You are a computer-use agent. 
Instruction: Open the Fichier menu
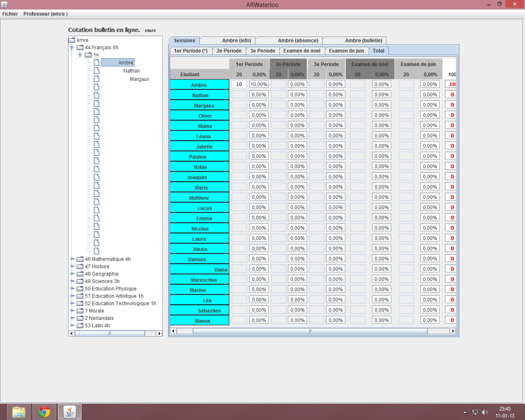tap(10, 14)
